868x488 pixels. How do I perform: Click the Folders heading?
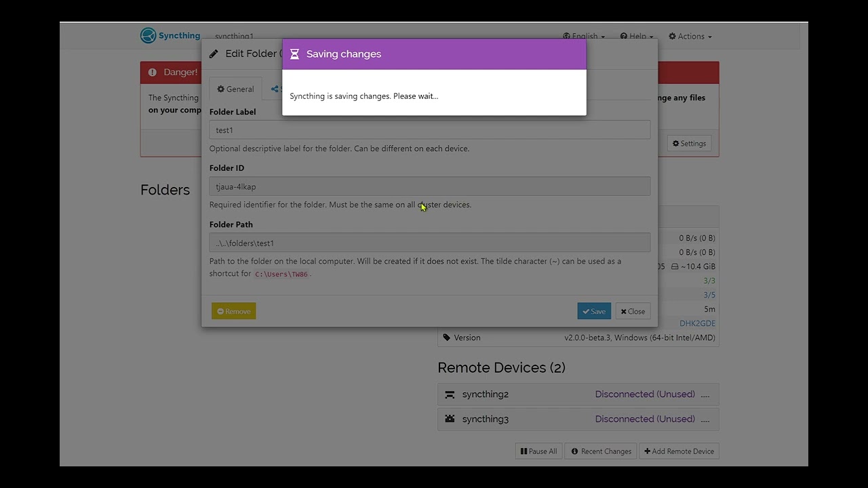pos(165,190)
